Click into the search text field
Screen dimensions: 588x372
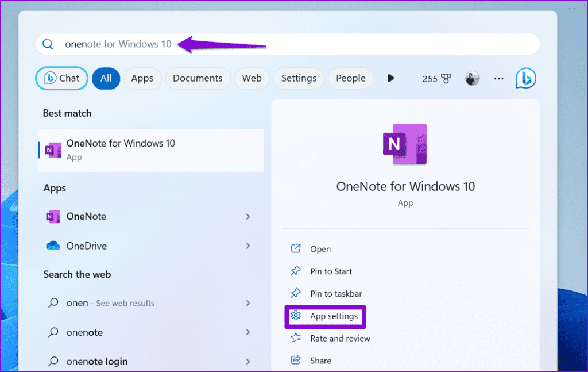[x=288, y=44]
